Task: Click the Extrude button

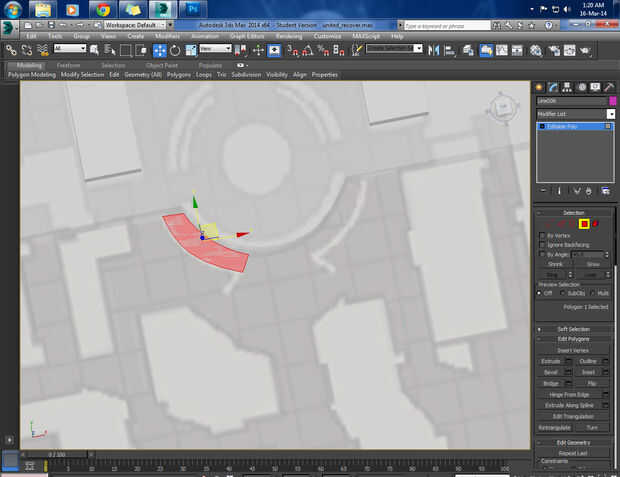Action: click(551, 360)
